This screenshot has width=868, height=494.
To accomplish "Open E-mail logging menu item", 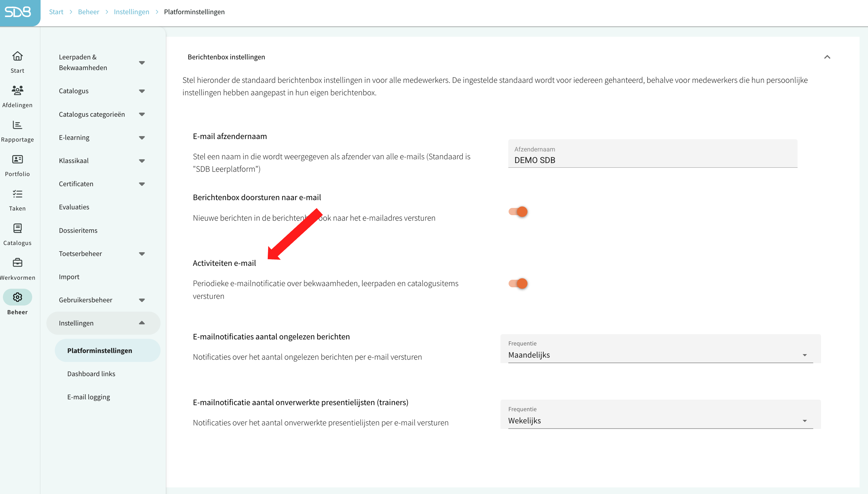I will click(89, 397).
